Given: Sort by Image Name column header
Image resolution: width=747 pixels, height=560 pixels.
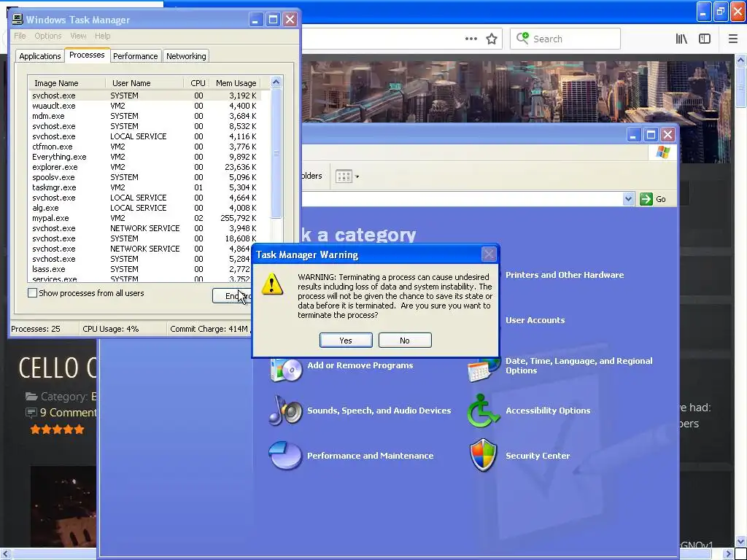Looking at the screenshot, I should click(66, 83).
